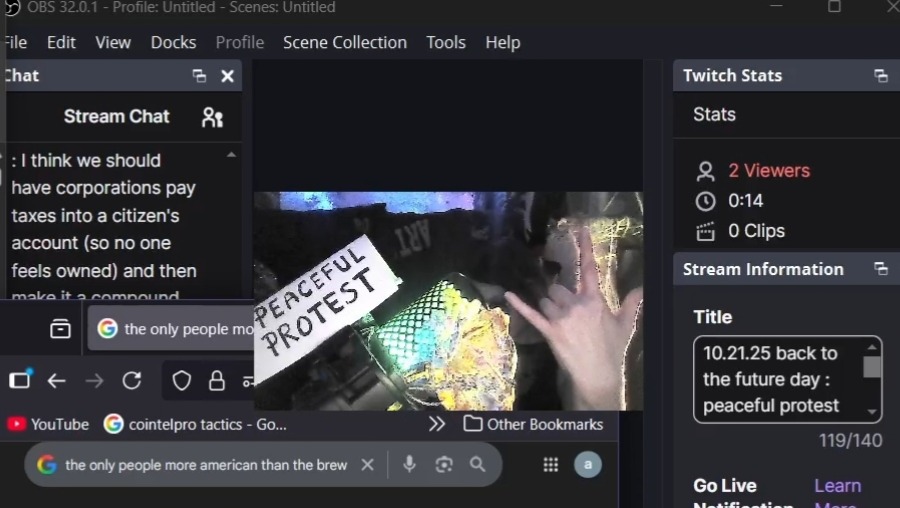Image resolution: width=900 pixels, height=508 pixels.
Task: Open Google Lens image search
Action: pos(444,464)
